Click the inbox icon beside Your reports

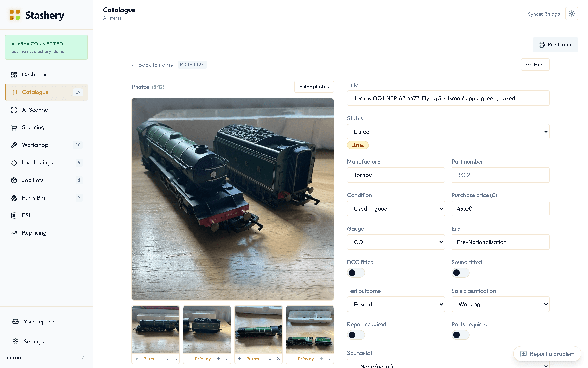coord(16,322)
